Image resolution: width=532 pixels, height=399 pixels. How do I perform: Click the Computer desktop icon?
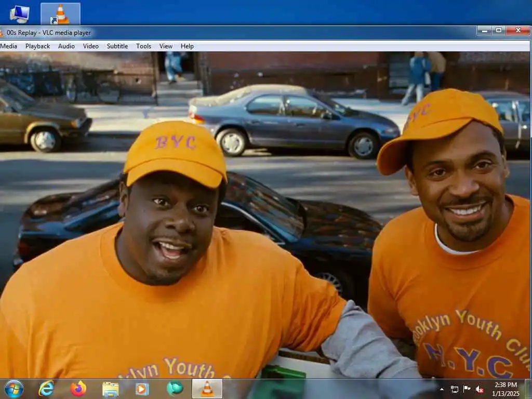click(20, 14)
